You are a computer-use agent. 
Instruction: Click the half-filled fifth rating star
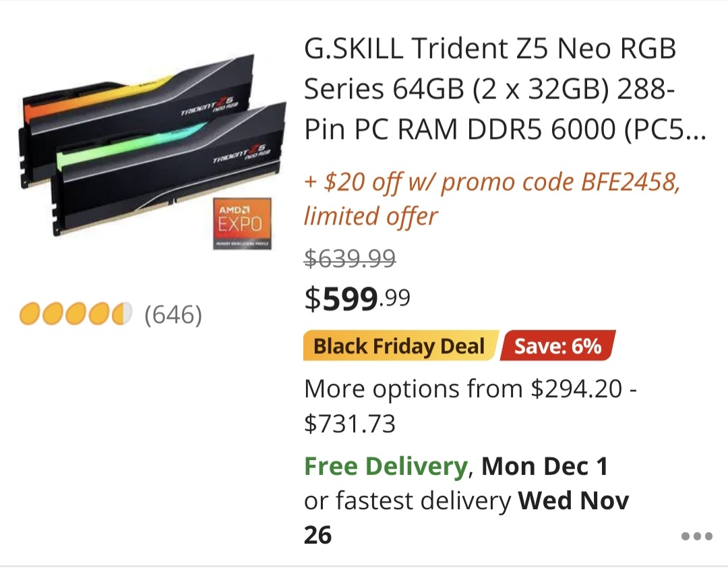tap(121, 314)
